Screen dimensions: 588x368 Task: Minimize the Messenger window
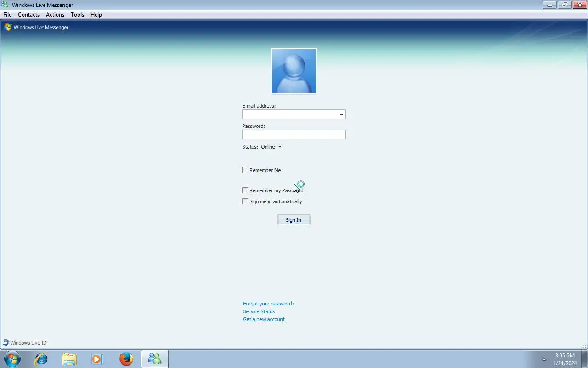(549, 5)
